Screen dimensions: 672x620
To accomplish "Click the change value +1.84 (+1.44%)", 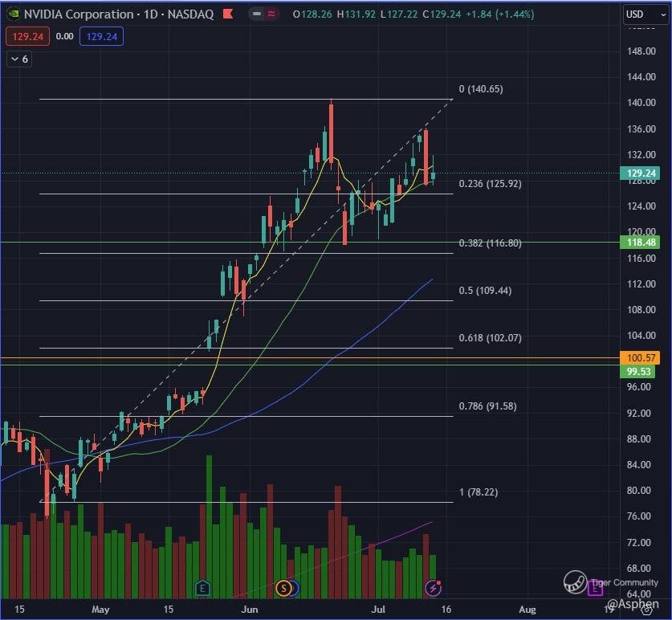I will click(x=500, y=14).
